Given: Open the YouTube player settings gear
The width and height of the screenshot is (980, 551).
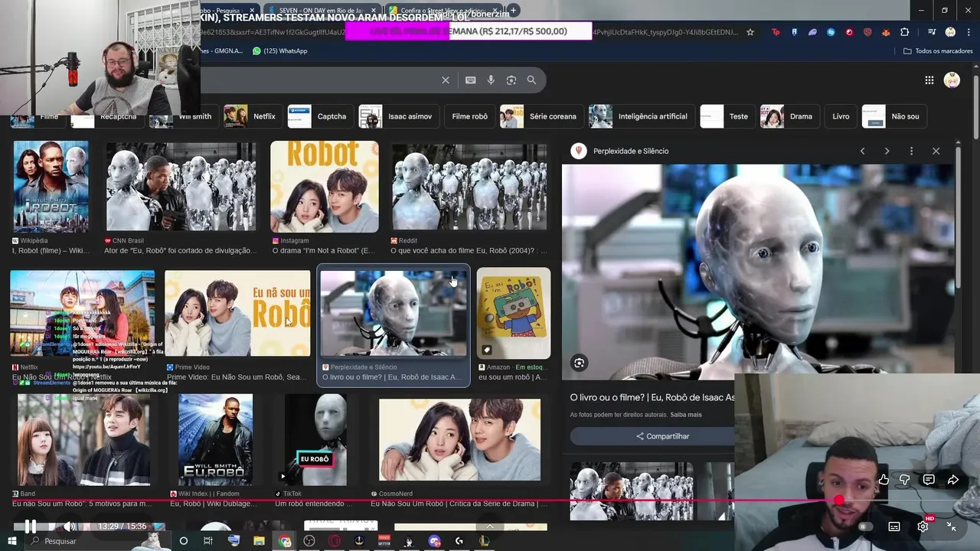Looking at the screenshot, I should click(x=923, y=527).
